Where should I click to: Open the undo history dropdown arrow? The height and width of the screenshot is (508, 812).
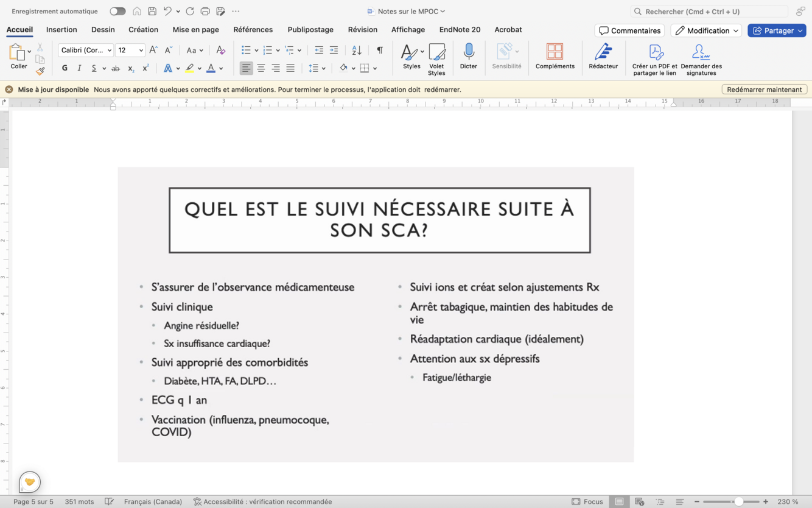(x=178, y=12)
